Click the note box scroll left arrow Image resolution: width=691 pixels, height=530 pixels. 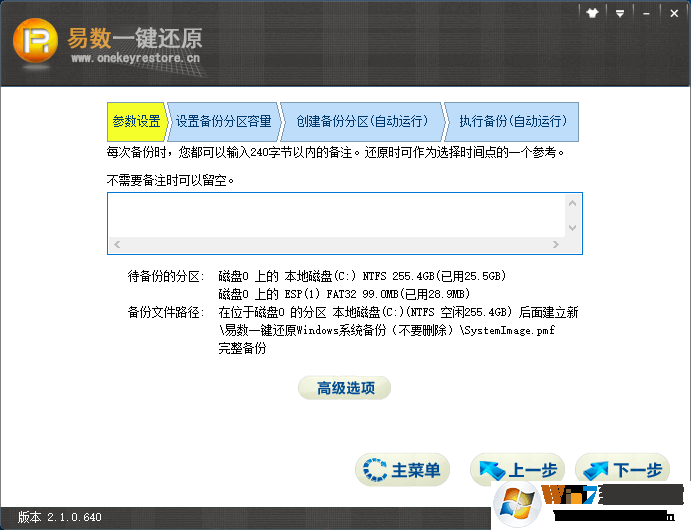pyautogui.click(x=117, y=245)
